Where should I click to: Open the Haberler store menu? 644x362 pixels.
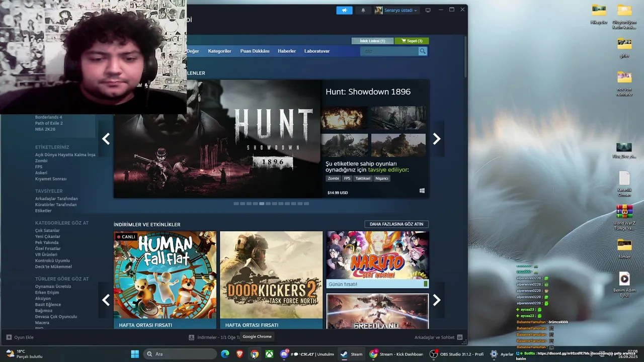(x=287, y=51)
